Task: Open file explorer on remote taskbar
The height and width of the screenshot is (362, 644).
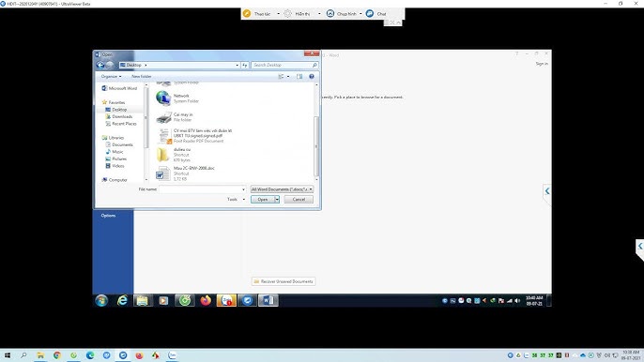Action: click(x=142, y=300)
